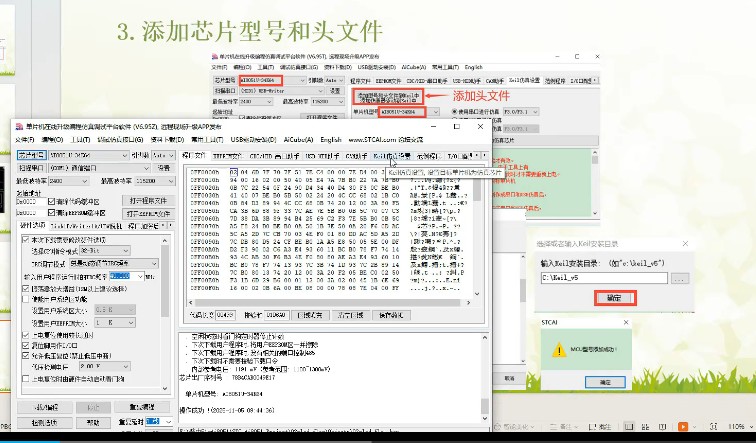
Task: Click the 扫描串口 button
Action: point(31,168)
